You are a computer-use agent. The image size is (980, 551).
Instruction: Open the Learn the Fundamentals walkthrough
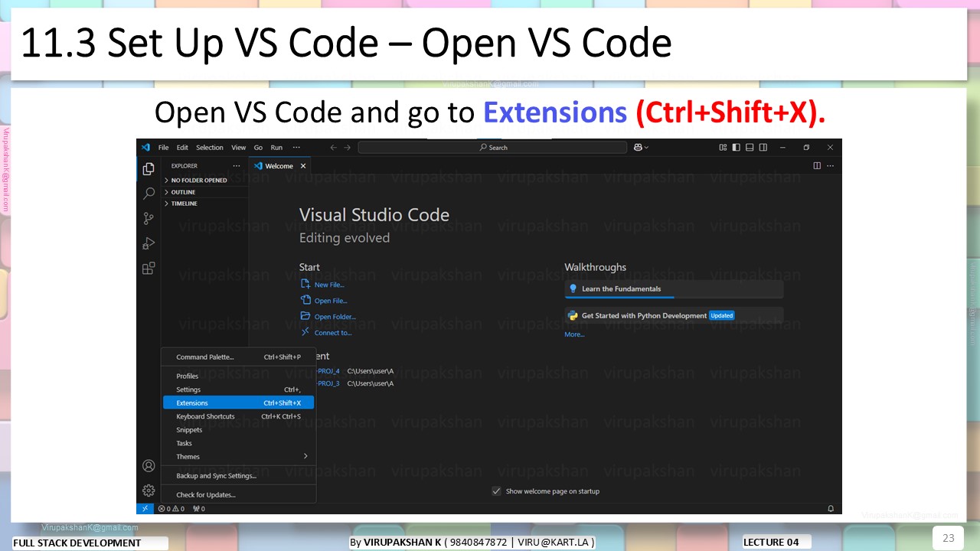tap(674, 289)
